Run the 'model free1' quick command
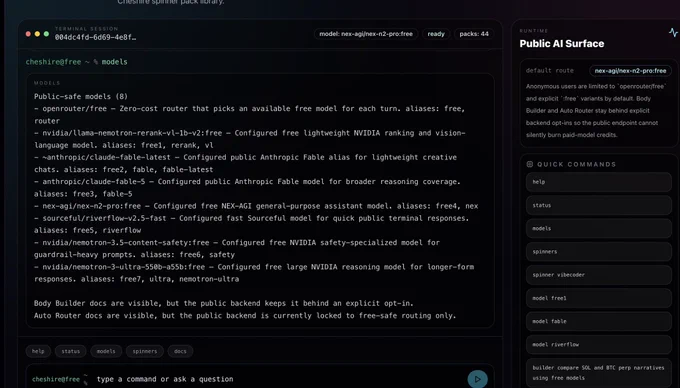Screen dimensions: 680x388 tap(599, 298)
